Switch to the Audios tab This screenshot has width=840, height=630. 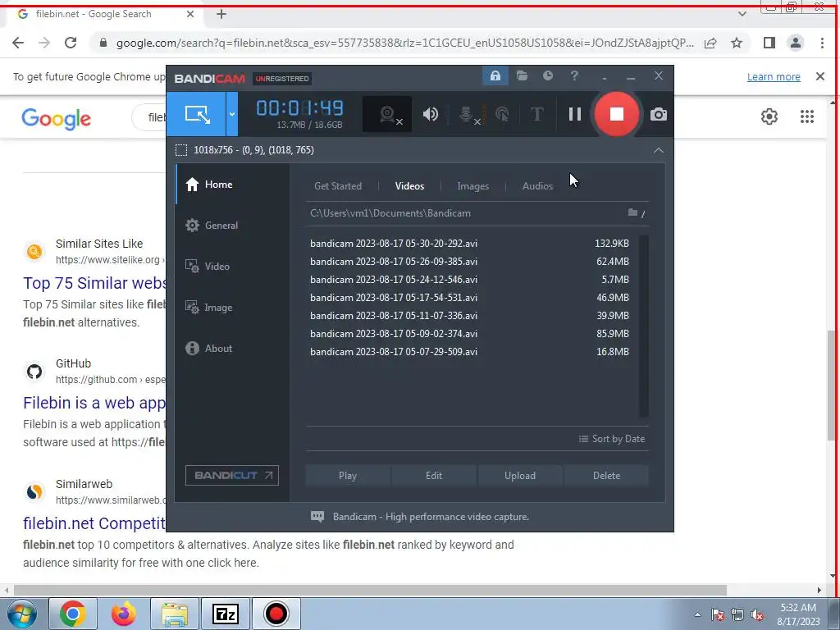pos(537,186)
